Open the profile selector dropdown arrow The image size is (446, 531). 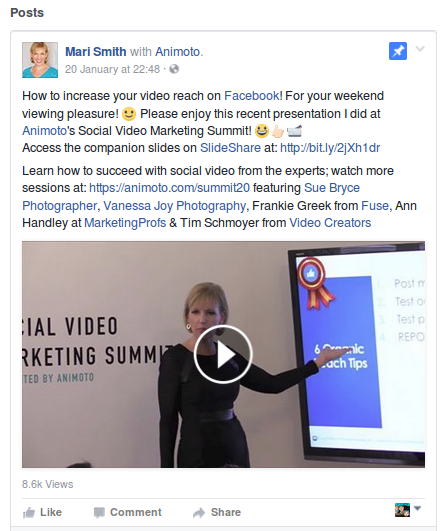418,508
